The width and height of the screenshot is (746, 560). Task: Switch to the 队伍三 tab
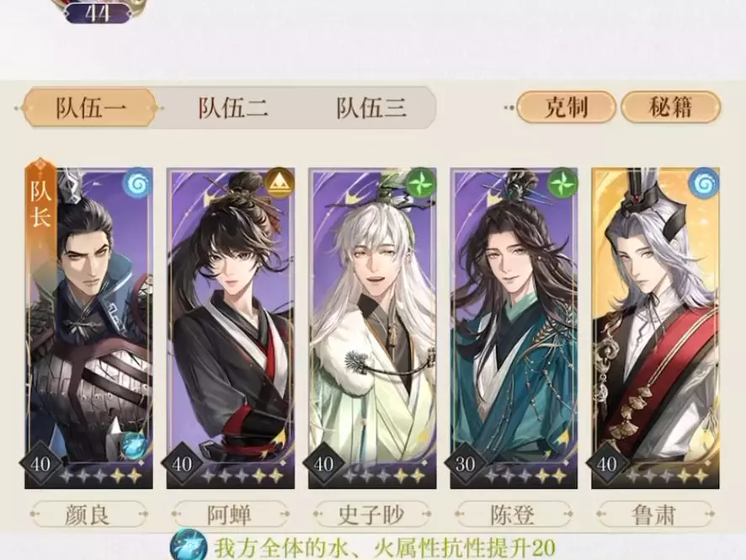tap(371, 108)
